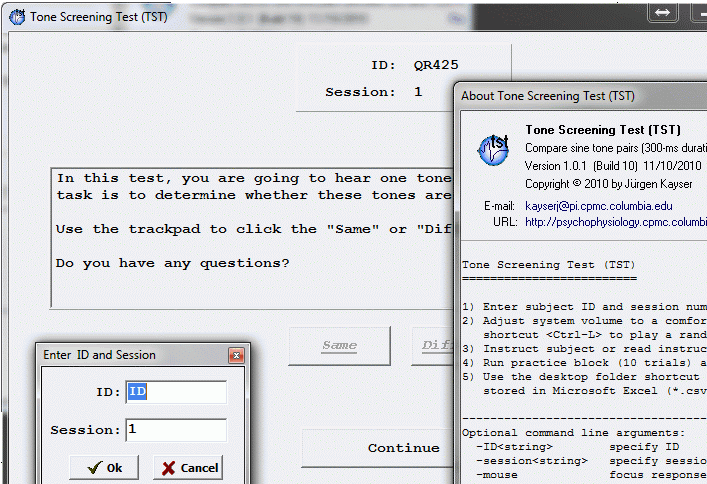Image resolution: width=707 pixels, height=484 pixels.
Task: Click into the Session input field
Action: pos(176,430)
